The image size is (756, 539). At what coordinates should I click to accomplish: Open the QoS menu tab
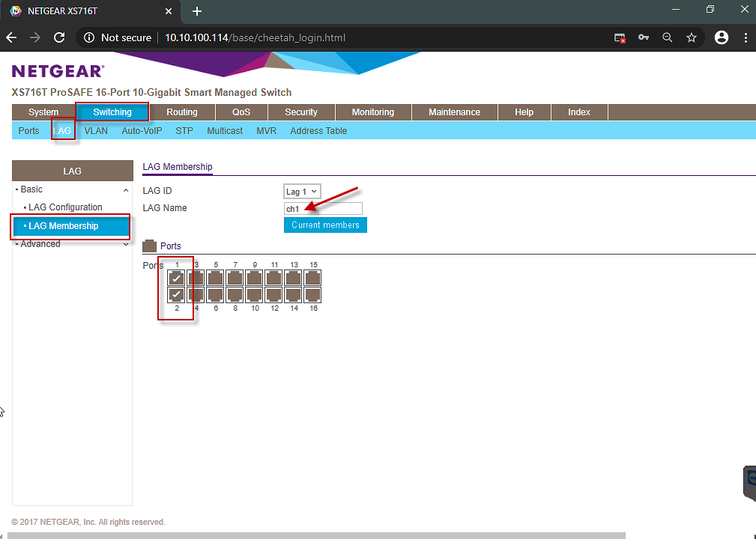(x=241, y=112)
